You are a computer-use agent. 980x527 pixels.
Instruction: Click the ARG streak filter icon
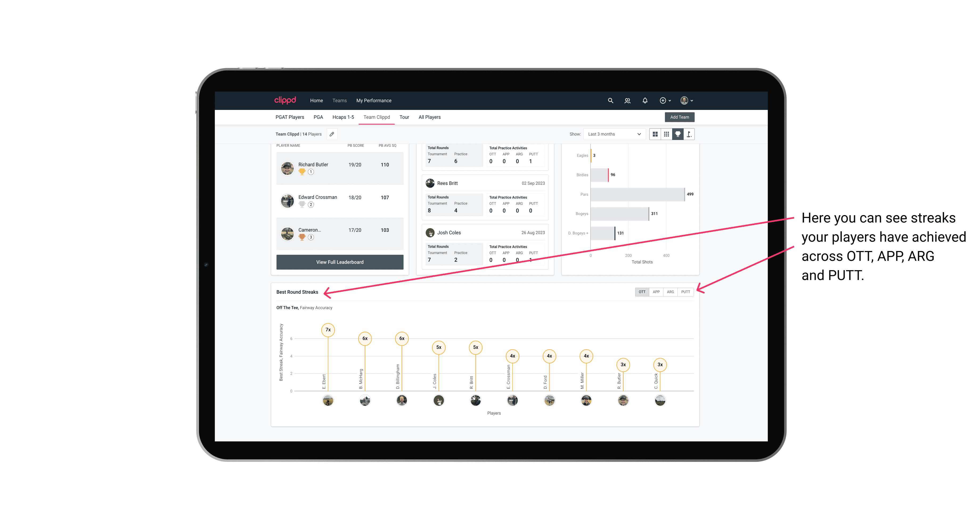point(671,291)
